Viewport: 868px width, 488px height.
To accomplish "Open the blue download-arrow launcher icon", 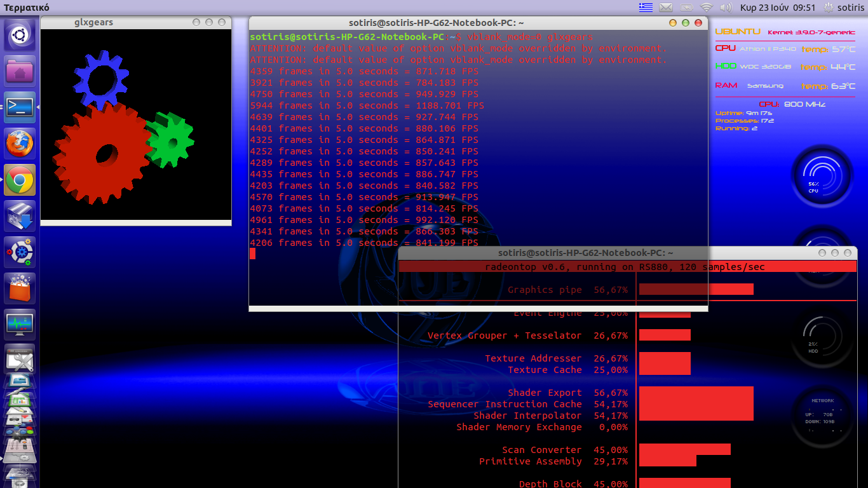I will [20, 217].
